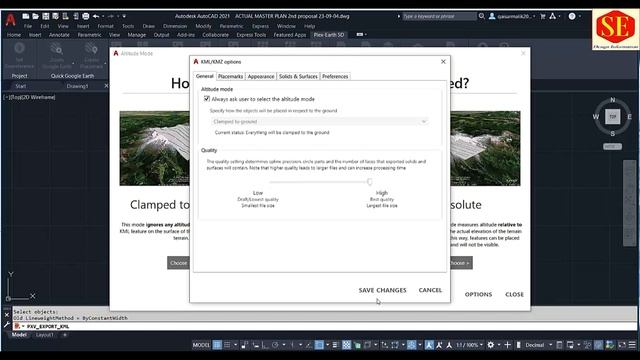Add new layout with plus tab

tap(64, 335)
